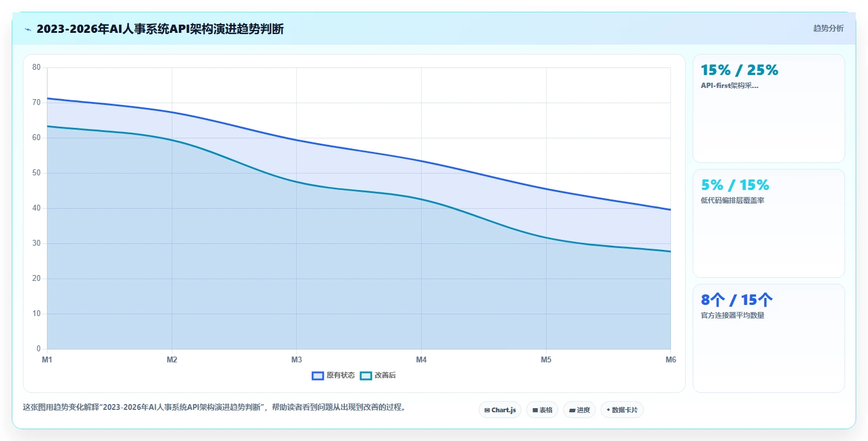This screenshot has height=441, width=868.
Task: Click the 改善后 line at M6
Action: (x=670, y=252)
